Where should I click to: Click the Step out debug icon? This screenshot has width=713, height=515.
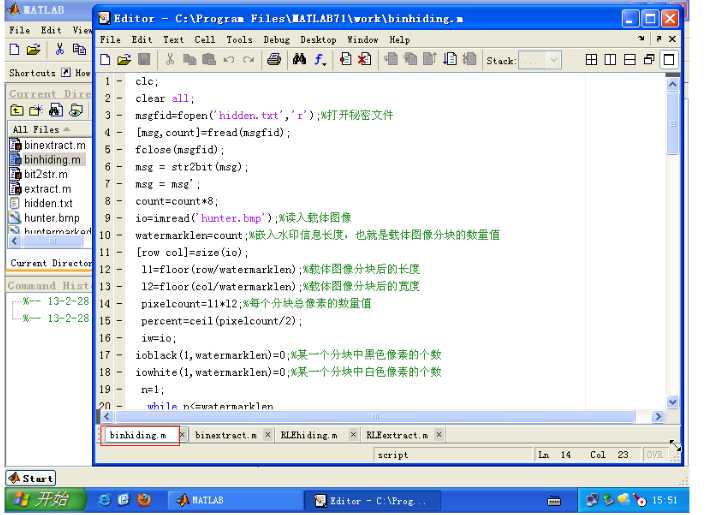pos(430,60)
